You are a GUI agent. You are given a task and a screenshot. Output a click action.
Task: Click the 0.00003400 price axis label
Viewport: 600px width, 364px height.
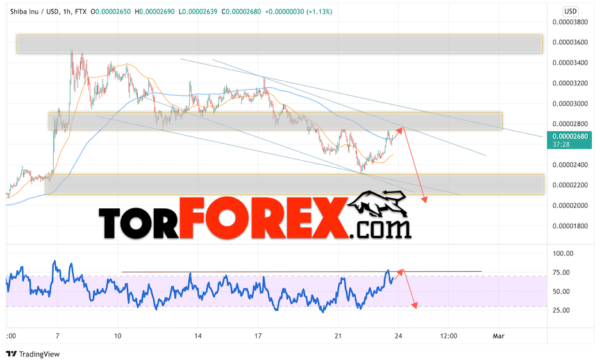[x=570, y=63]
